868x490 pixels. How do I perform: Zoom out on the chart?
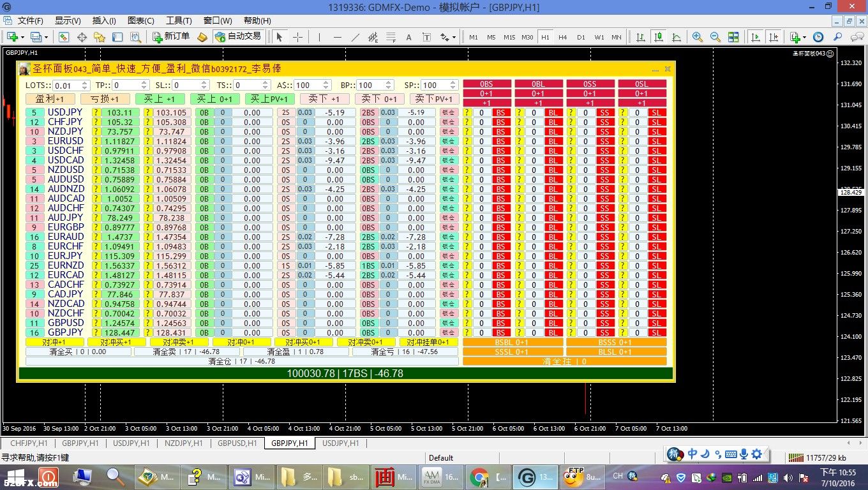pos(715,37)
